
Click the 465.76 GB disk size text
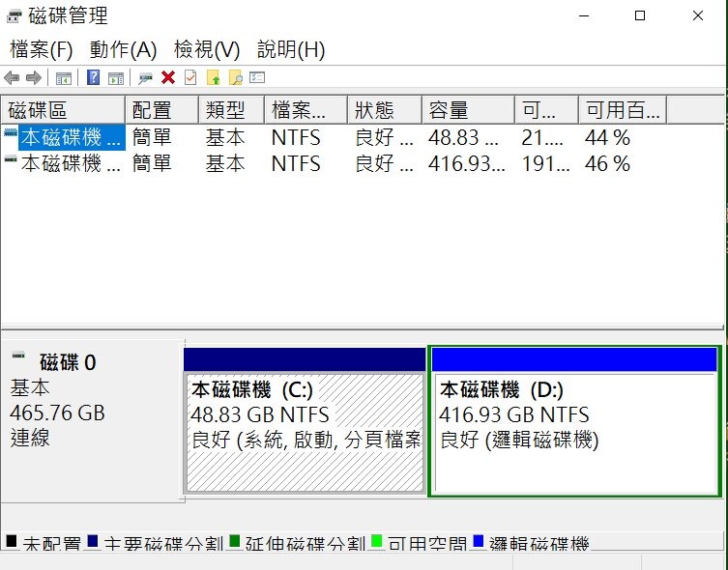pos(58,413)
